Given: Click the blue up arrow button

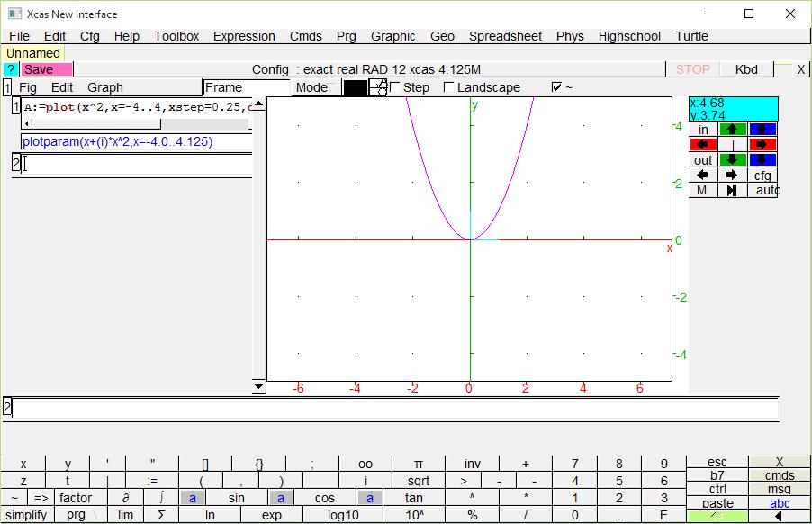Looking at the screenshot, I should click(762, 130).
